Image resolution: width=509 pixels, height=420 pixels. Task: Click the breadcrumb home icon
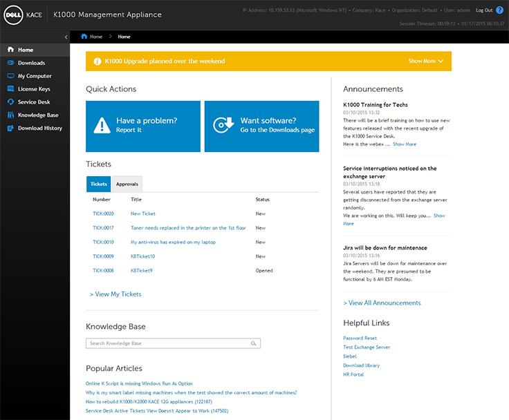click(84, 37)
